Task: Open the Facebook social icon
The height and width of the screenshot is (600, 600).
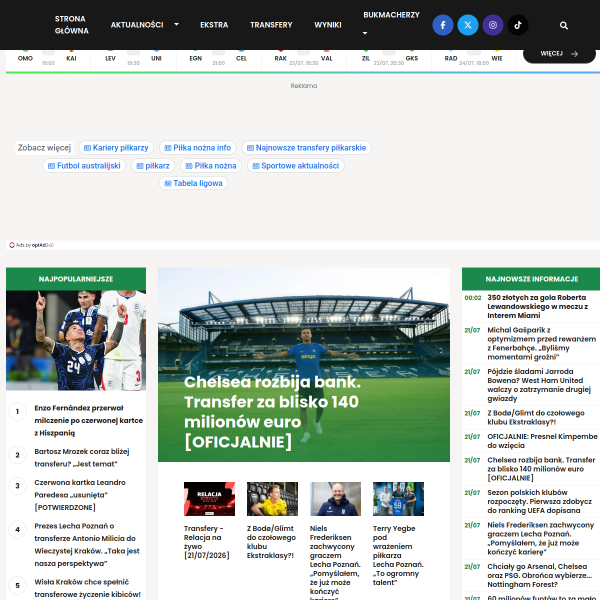Action: pyautogui.click(x=443, y=25)
